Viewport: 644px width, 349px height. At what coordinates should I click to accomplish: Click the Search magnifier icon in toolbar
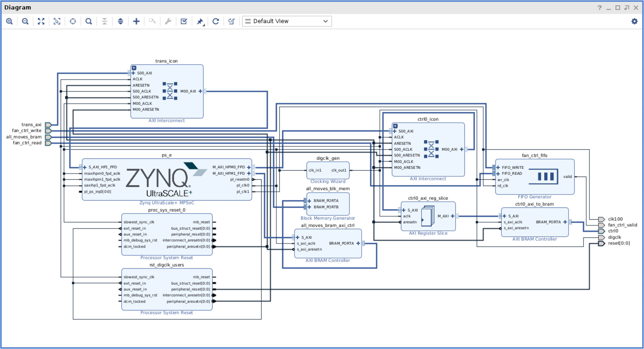[x=89, y=21]
